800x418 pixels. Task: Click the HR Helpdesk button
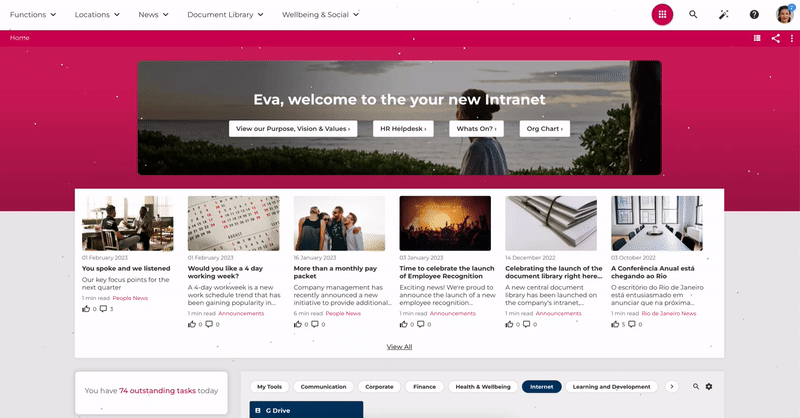[403, 129]
